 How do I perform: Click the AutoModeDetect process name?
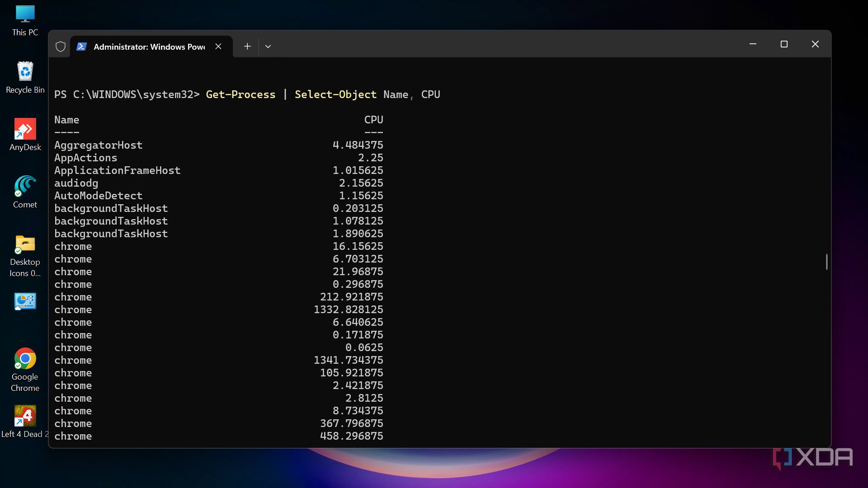98,196
